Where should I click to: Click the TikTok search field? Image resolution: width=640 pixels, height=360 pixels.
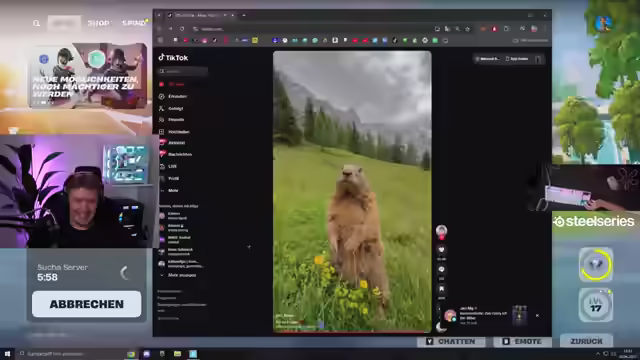click(x=183, y=71)
